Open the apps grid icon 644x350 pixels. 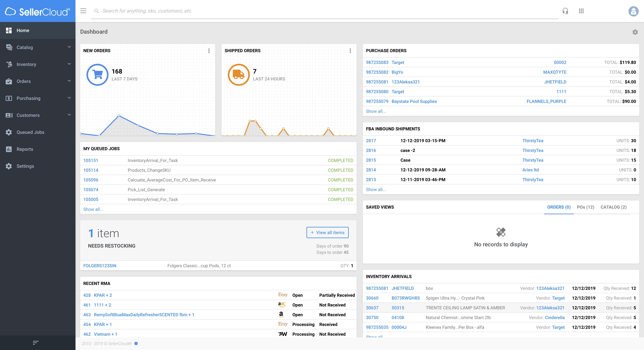pyautogui.click(x=581, y=11)
